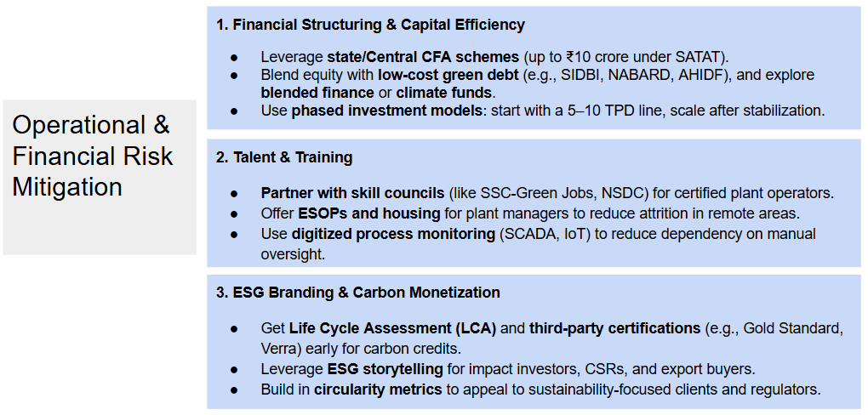
Task: Select the "2. Talent & Training" heading
Action: 284,157
